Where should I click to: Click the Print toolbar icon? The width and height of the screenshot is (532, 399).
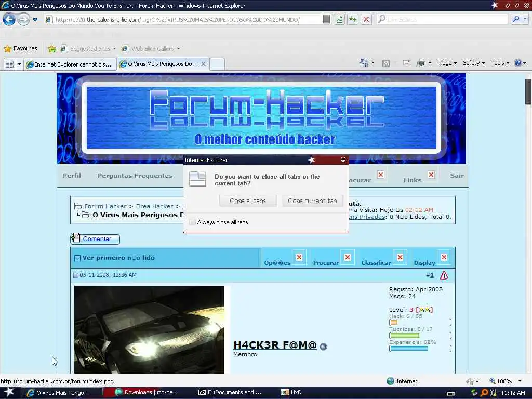[x=421, y=63]
